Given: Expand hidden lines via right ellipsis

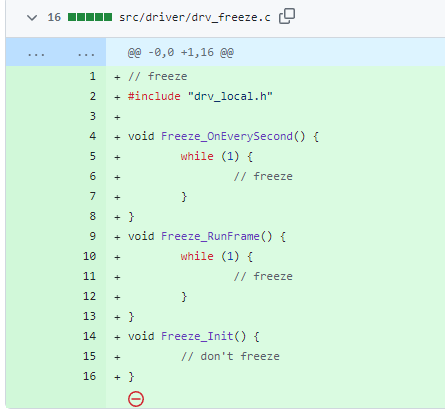Looking at the screenshot, I should [86, 53].
